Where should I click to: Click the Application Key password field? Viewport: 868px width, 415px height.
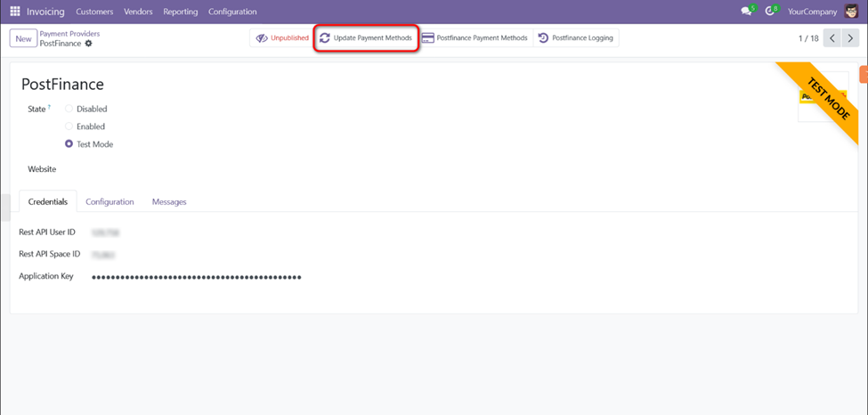[197, 277]
